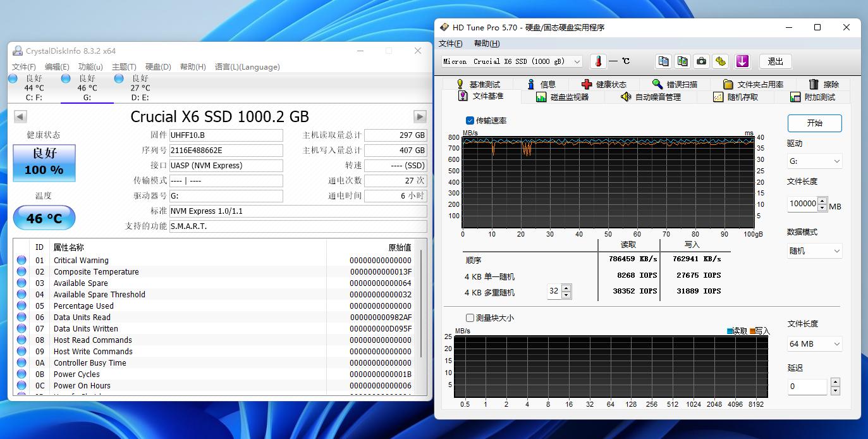Open 功能(u) menu in CrystalDiskInfo
The width and height of the screenshot is (868, 439).
point(90,66)
